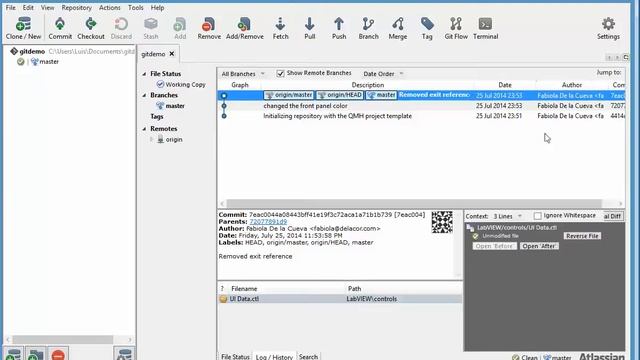Follow the parent commit 72077891d9 link
This screenshot has width=640, height=360.
(268, 222)
